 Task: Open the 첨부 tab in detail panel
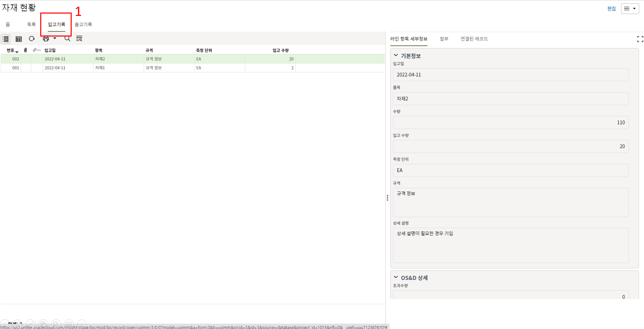click(444, 39)
